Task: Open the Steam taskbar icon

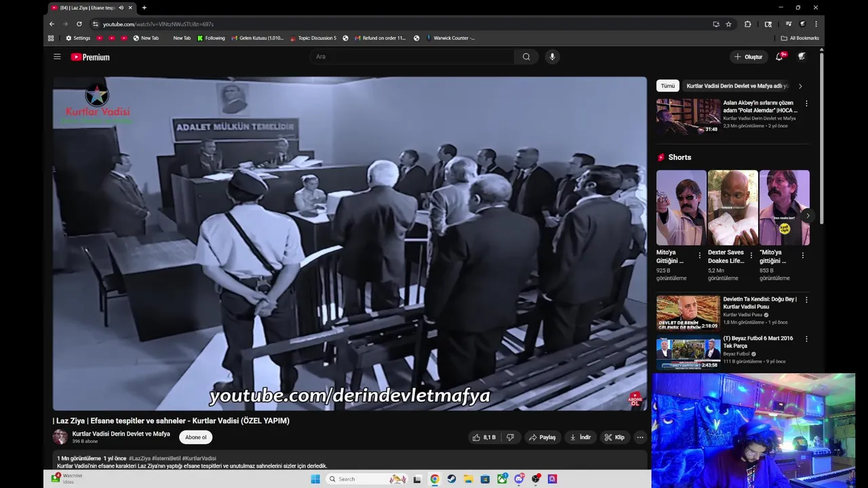Action: tap(451, 479)
